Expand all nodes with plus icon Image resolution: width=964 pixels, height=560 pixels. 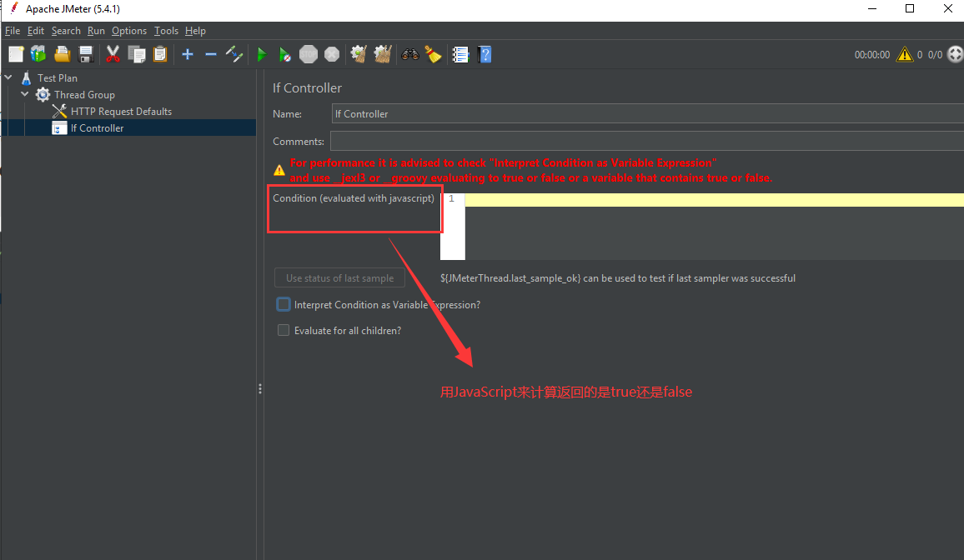(x=188, y=55)
